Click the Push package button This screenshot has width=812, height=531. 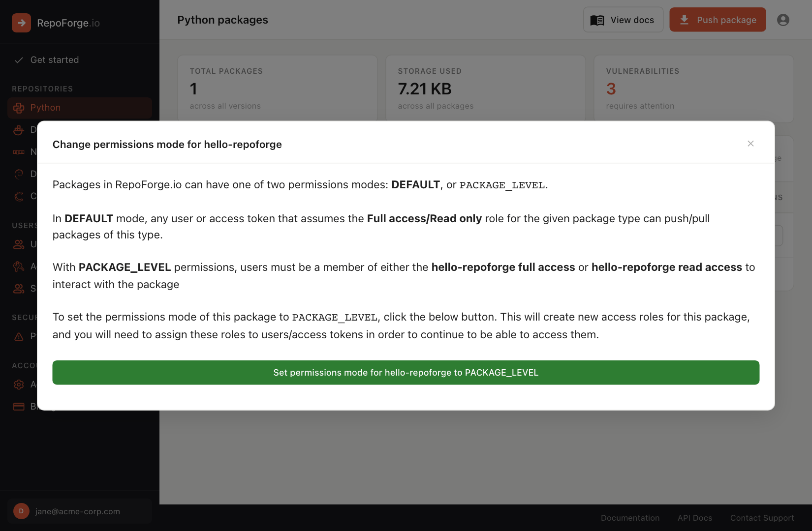pos(718,20)
